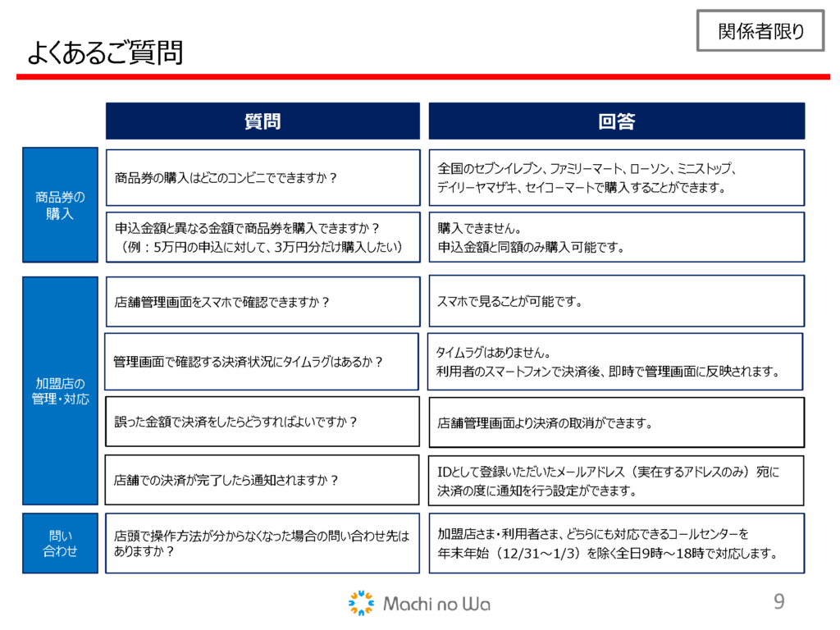This screenshot has height=630, width=840.
Task: Select question about 店頭での操作方法問い合わせ先
Action: 262,543
